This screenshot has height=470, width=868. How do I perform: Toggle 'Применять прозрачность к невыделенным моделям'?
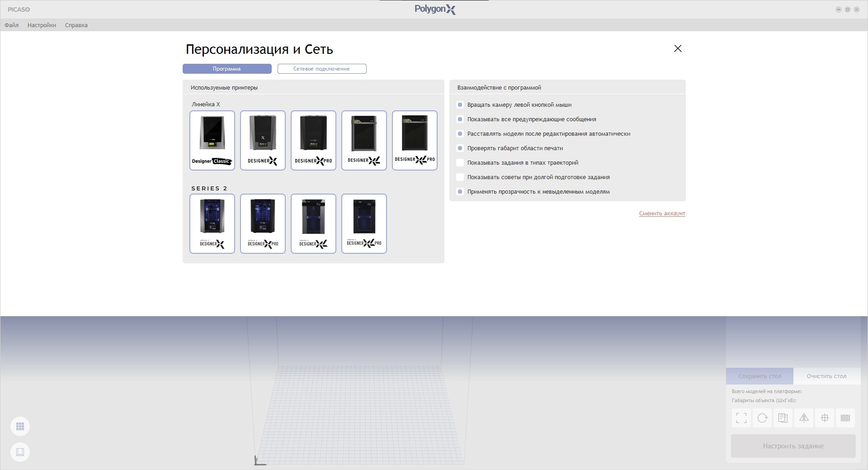(460, 192)
